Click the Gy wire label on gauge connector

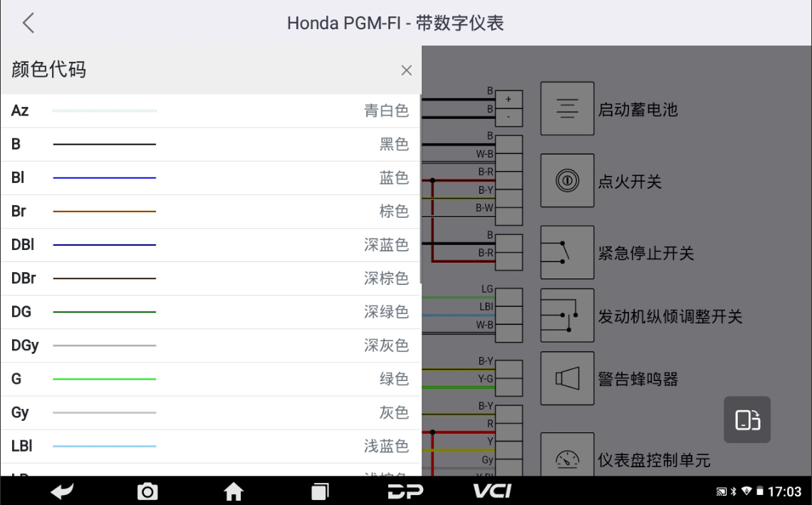(x=488, y=459)
